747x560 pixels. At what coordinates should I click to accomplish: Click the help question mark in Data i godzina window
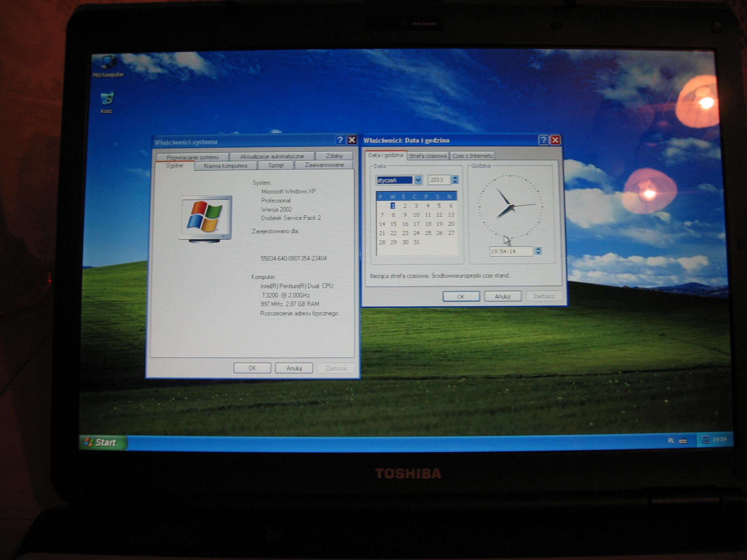(x=543, y=140)
